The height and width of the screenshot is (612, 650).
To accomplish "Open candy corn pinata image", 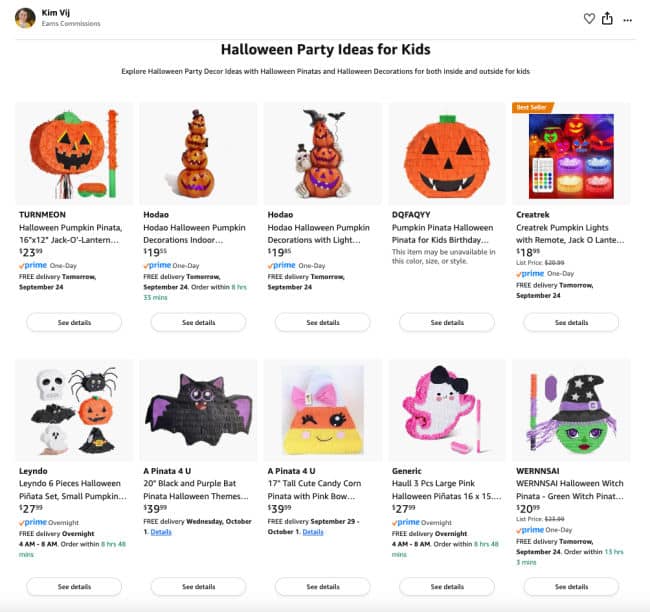I will tap(322, 410).
